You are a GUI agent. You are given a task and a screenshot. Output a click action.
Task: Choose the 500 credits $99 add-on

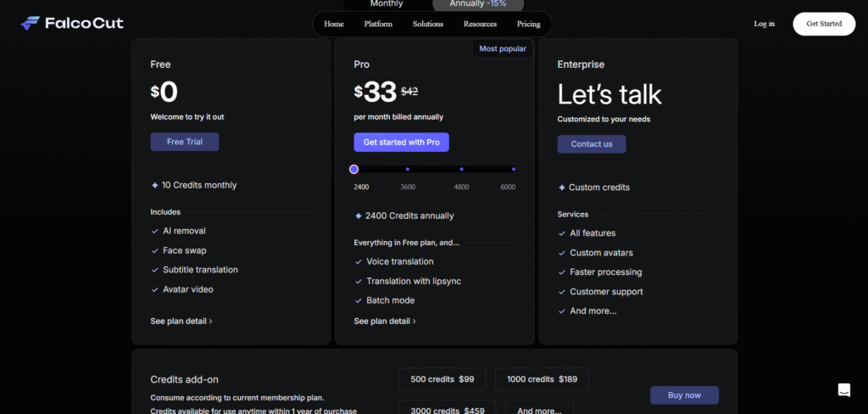(x=442, y=379)
